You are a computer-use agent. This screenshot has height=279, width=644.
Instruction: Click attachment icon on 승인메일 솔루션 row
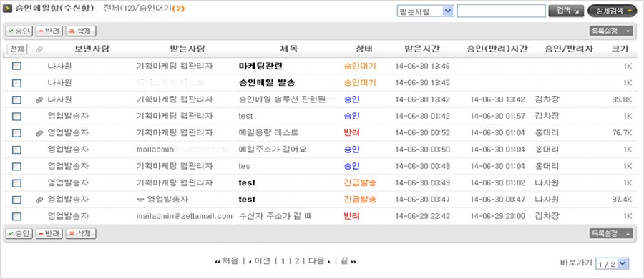coord(39,99)
